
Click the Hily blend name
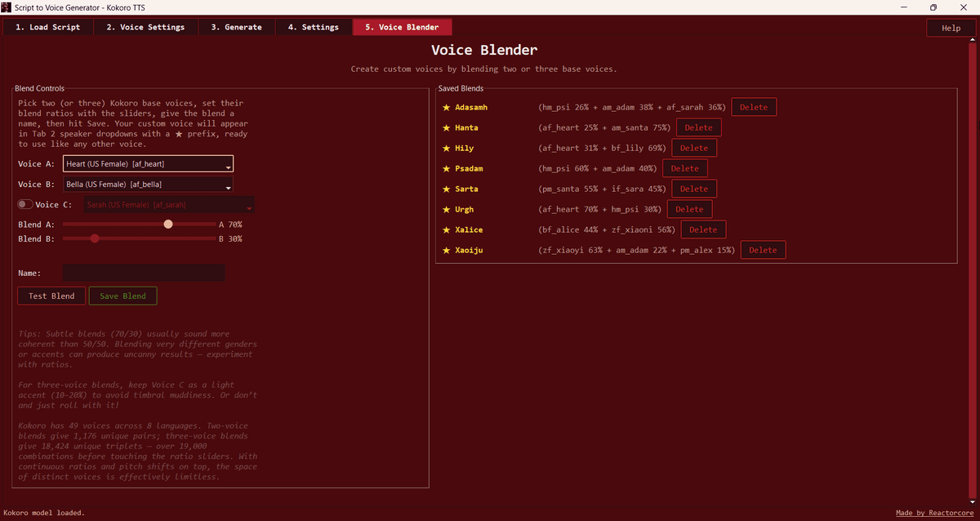coord(464,148)
